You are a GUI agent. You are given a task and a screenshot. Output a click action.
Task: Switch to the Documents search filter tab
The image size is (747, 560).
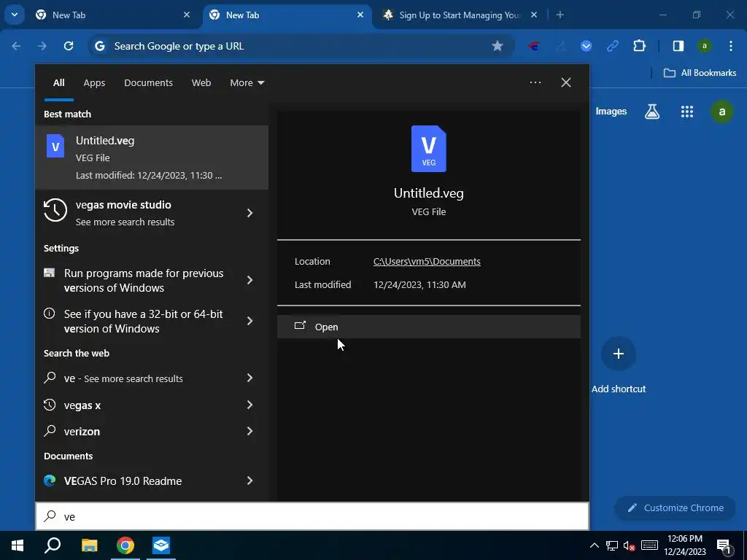tap(148, 82)
